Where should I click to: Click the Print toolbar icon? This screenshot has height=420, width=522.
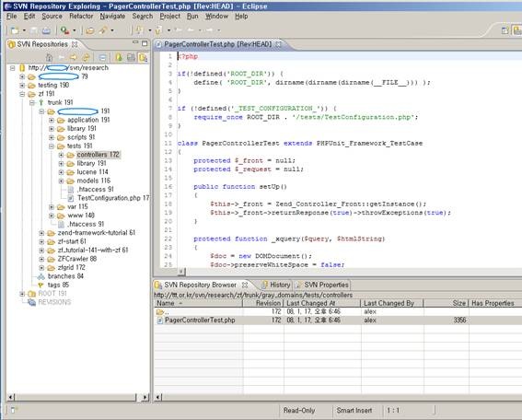(46, 30)
